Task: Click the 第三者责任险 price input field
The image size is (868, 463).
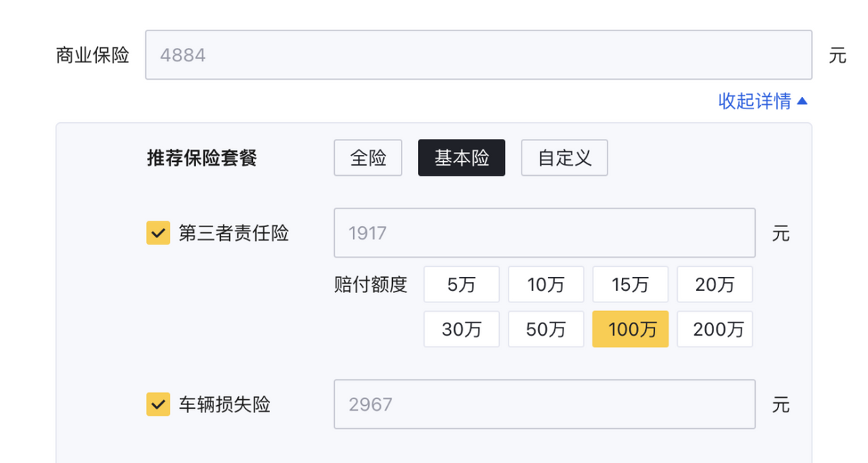Action: [x=544, y=233]
